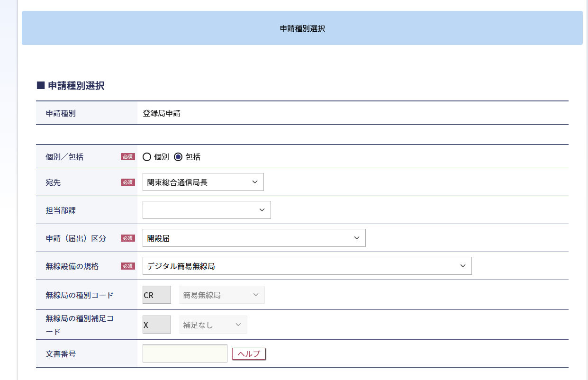Click the ■ 申請種別選択 section heading
The width and height of the screenshot is (588, 380).
[x=71, y=86]
